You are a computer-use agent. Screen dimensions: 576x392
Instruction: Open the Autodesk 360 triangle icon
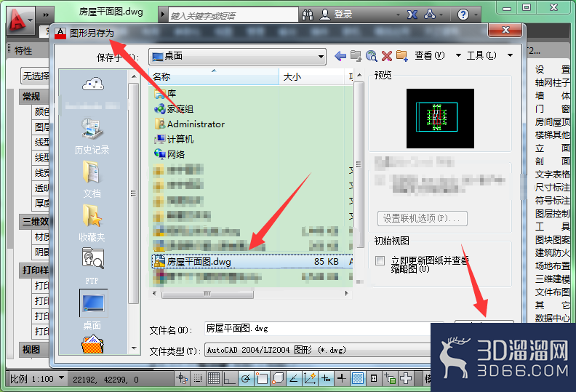[430, 15]
